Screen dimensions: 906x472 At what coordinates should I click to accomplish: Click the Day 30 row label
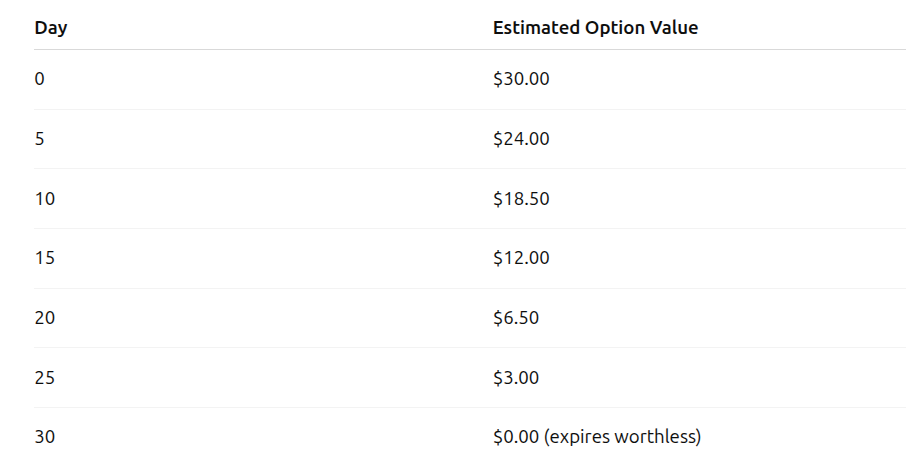[45, 437]
